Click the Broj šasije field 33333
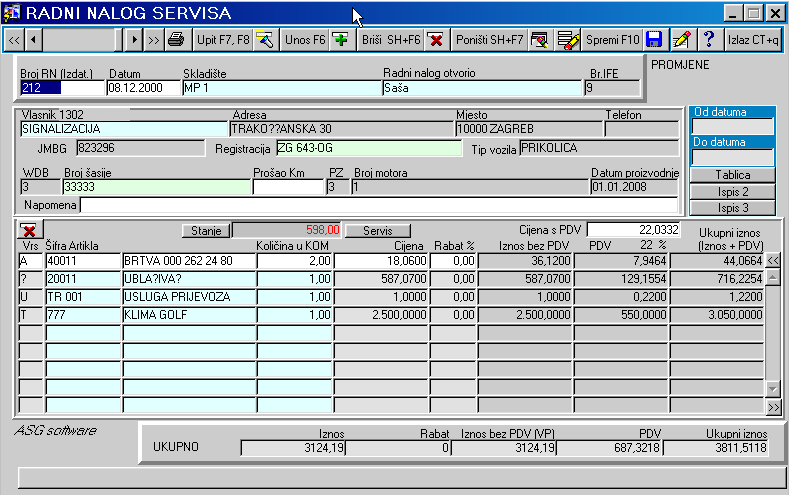This screenshot has width=789, height=495. point(156,187)
